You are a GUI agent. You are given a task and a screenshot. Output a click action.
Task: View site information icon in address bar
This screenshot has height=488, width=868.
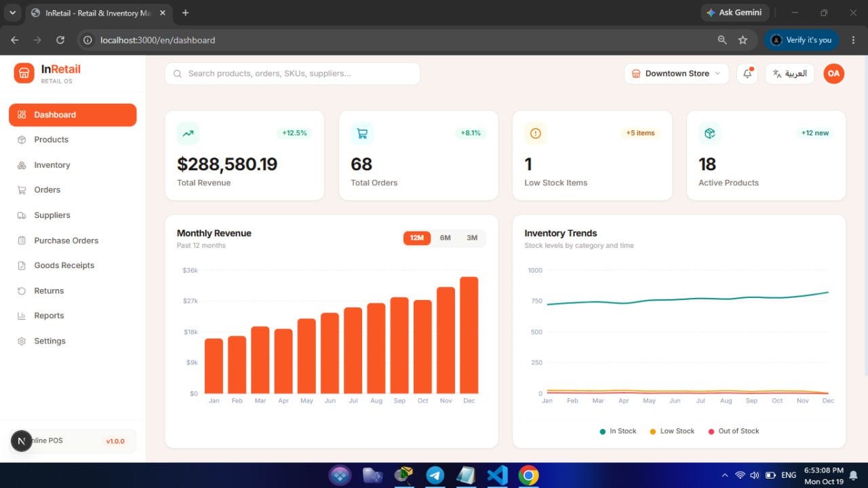(x=87, y=40)
